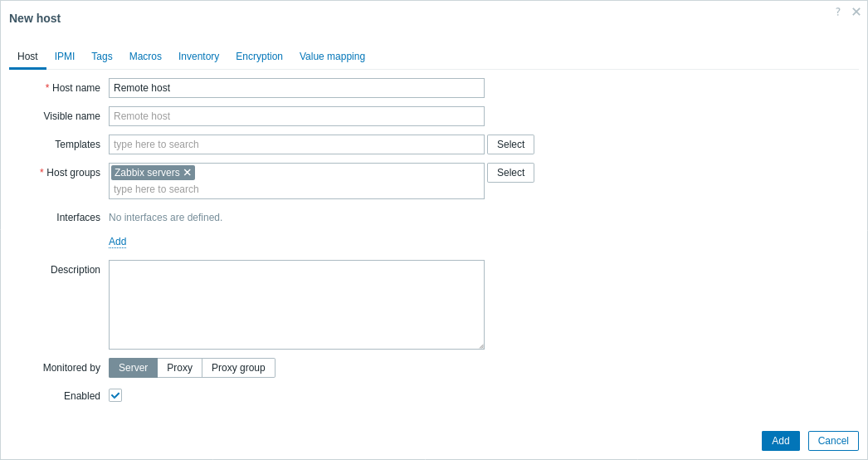Switch to the Host tab
The width and height of the screenshot is (868, 460).
27,56
